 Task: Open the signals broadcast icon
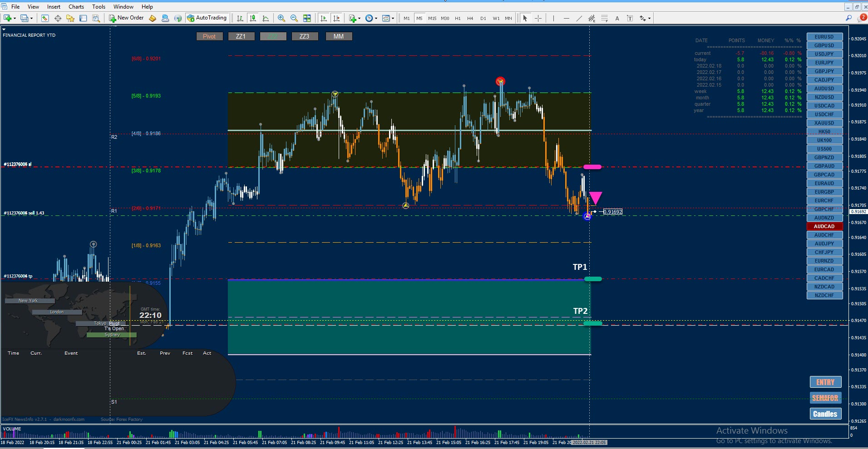coord(178,18)
